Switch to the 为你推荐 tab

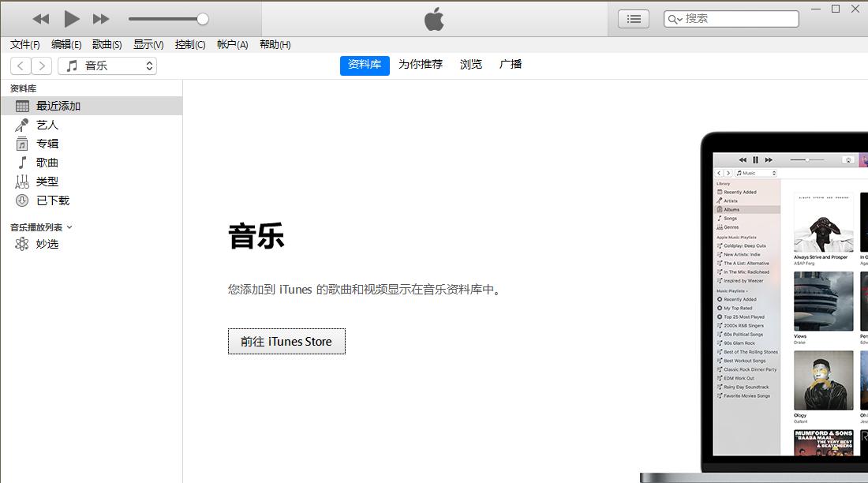click(x=421, y=64)
